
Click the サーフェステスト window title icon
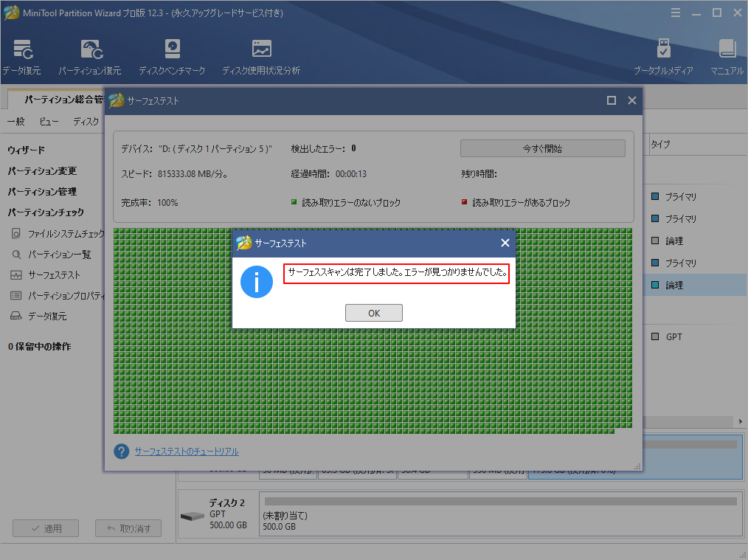[x=116, y=100]
